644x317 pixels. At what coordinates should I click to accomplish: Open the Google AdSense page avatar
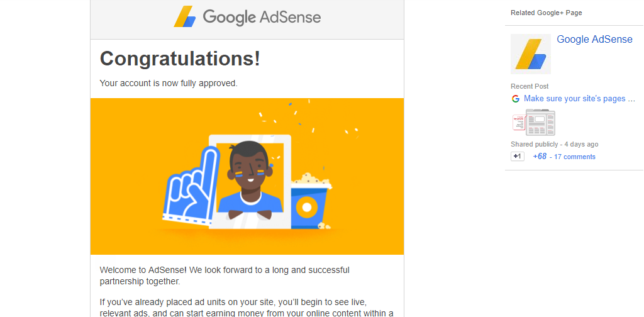(x=530, y=54)
